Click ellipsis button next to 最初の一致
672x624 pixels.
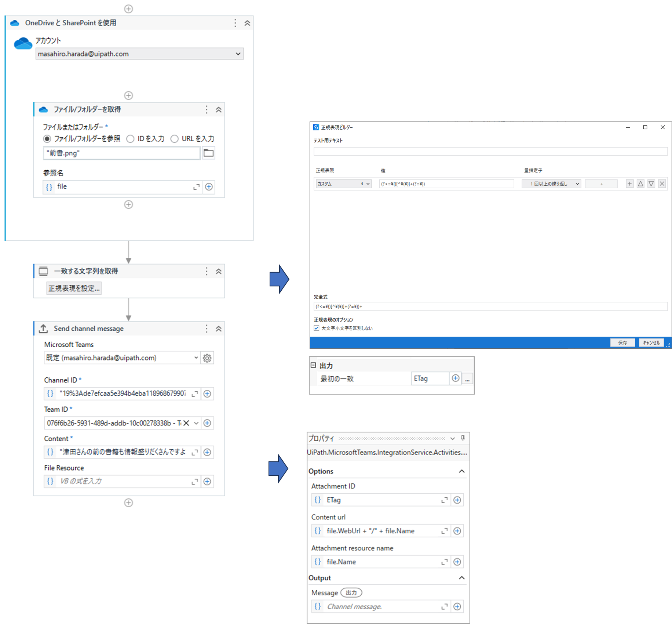467,378
